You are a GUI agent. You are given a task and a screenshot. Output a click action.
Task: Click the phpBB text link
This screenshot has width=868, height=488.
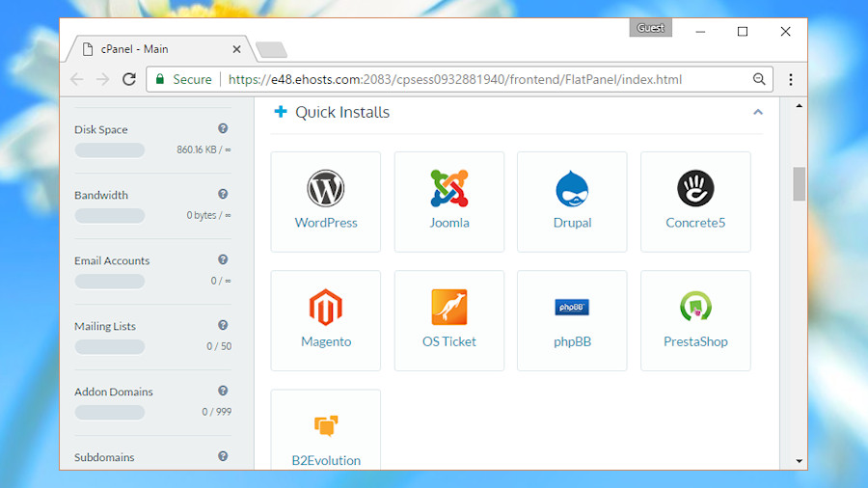pos(572,341)
